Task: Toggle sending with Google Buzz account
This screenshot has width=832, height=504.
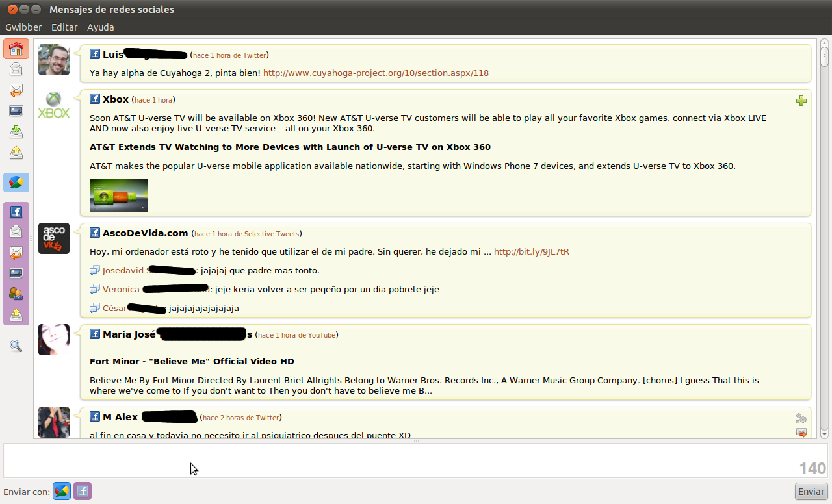Action: tap(62, 491)
